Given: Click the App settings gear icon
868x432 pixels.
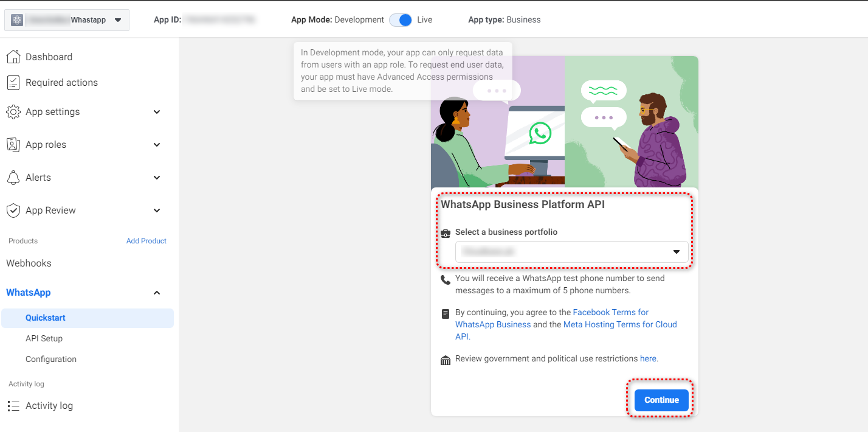Looking at the screenshot, I should pos(13,112).
